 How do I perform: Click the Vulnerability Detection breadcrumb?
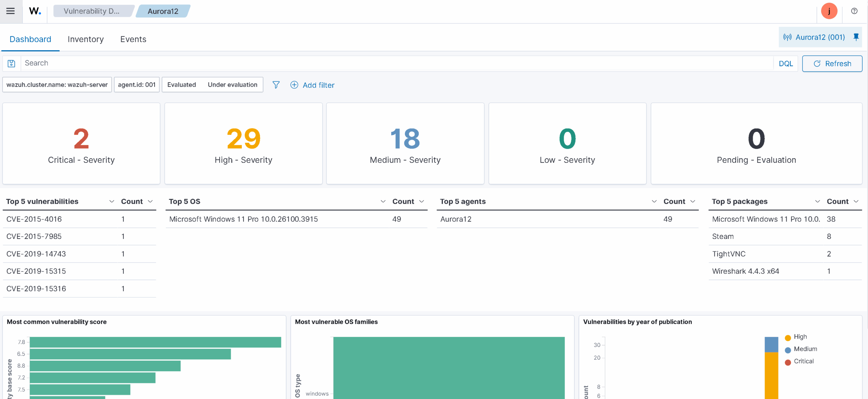click(x=92, y=11)
